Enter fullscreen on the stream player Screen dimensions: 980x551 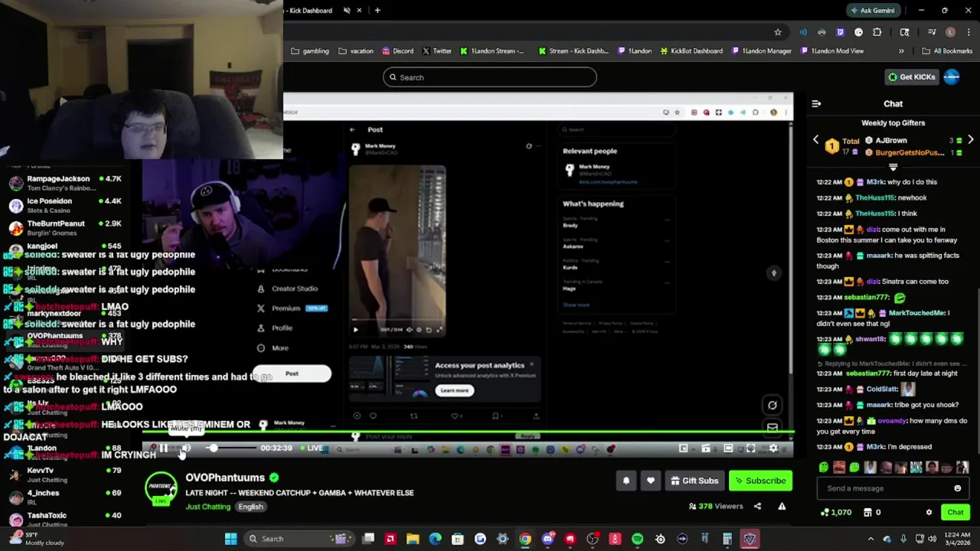tap(750, 448)
